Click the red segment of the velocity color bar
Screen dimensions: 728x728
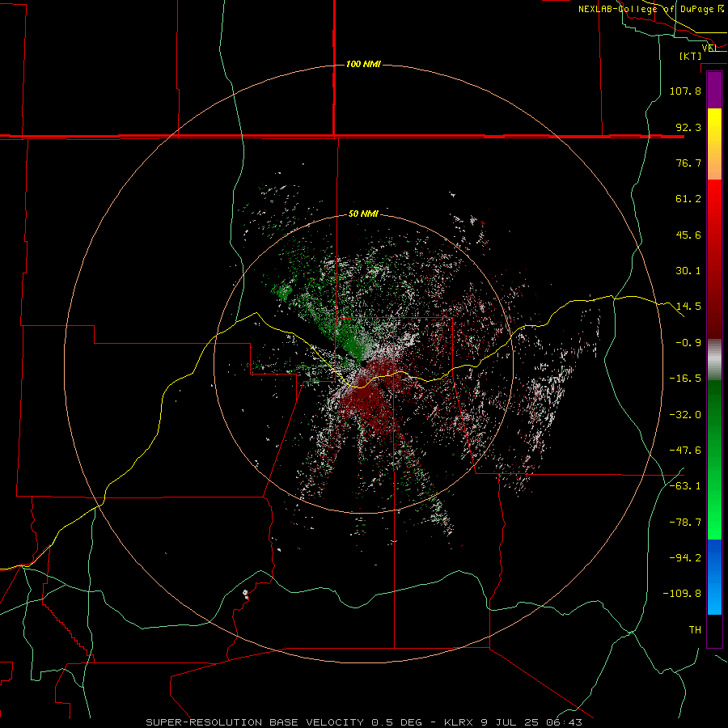click(x=714, y=259)
